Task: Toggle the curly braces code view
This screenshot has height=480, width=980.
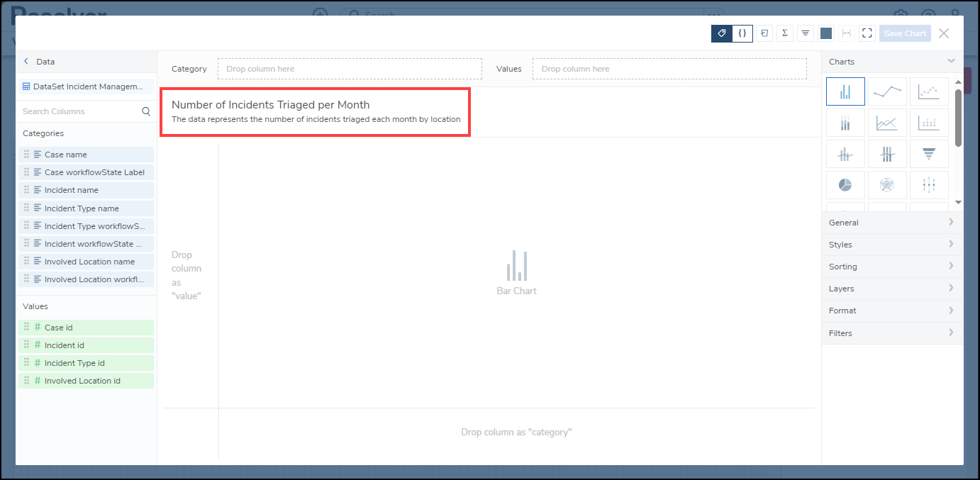Action: 742,33
